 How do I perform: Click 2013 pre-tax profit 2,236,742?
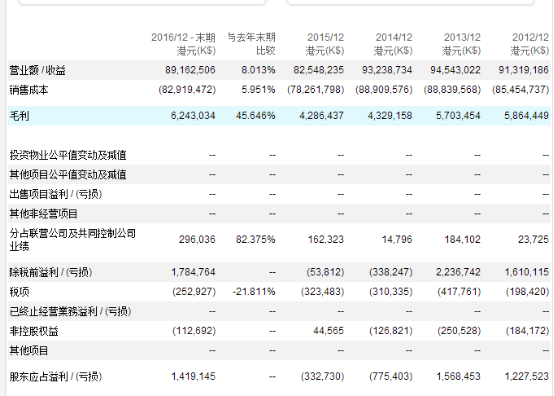coord(458,272)
